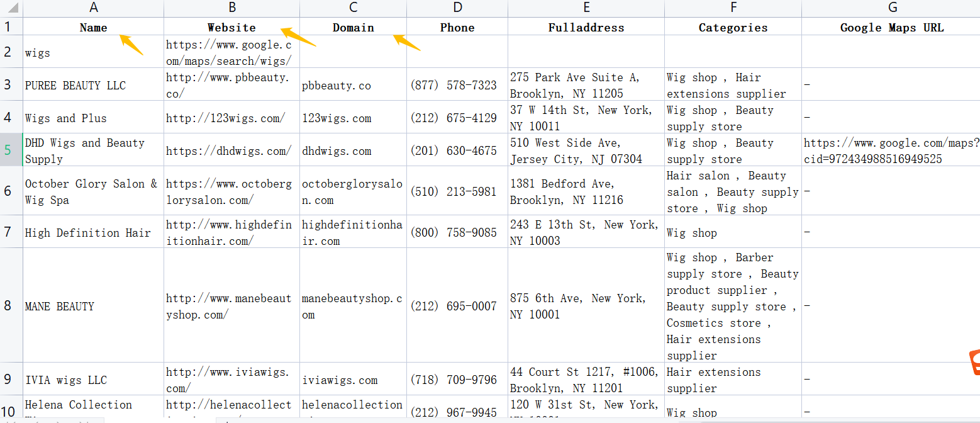Screen dimensions: 980x423
Task: Select "October Glory Salon & Wig Spa" cell
Action: [x=94, y=191]
